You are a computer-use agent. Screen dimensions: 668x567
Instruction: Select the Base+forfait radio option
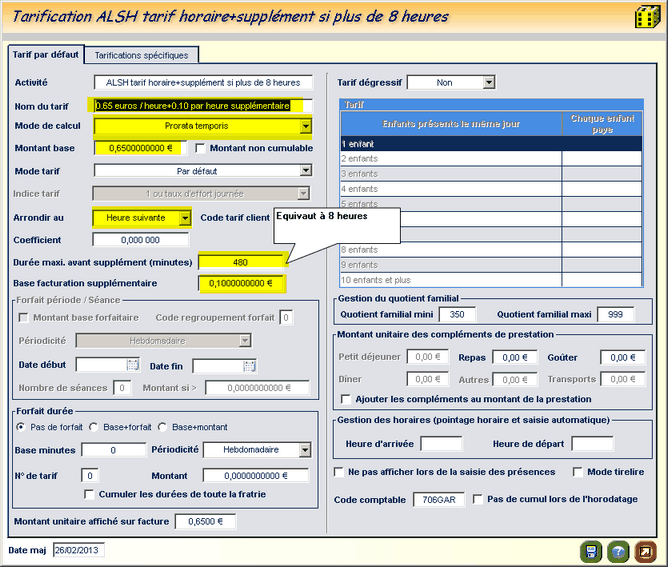click(94, 427)
